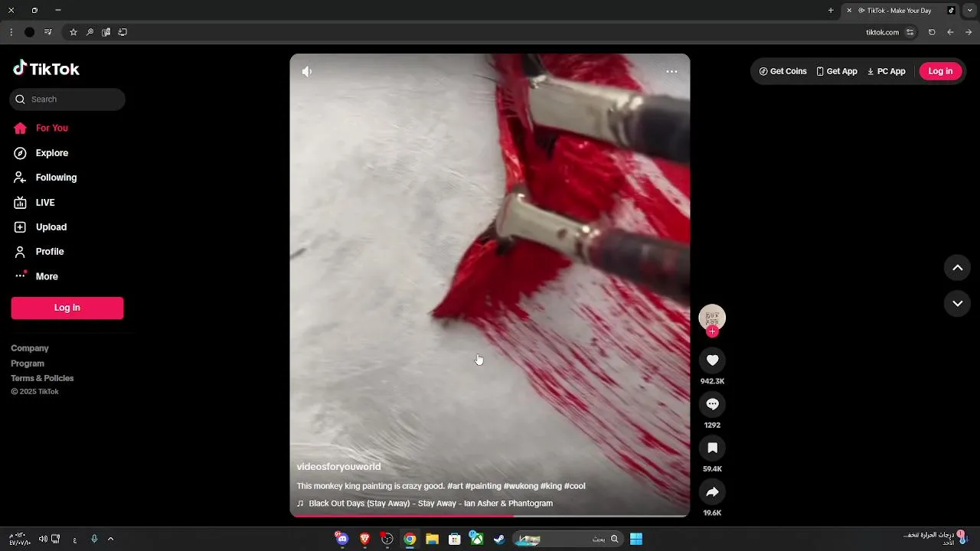The image size is (980, 551).
Task: Open Microsoft Store from the taskbar
Action: (x=454, y=539)
